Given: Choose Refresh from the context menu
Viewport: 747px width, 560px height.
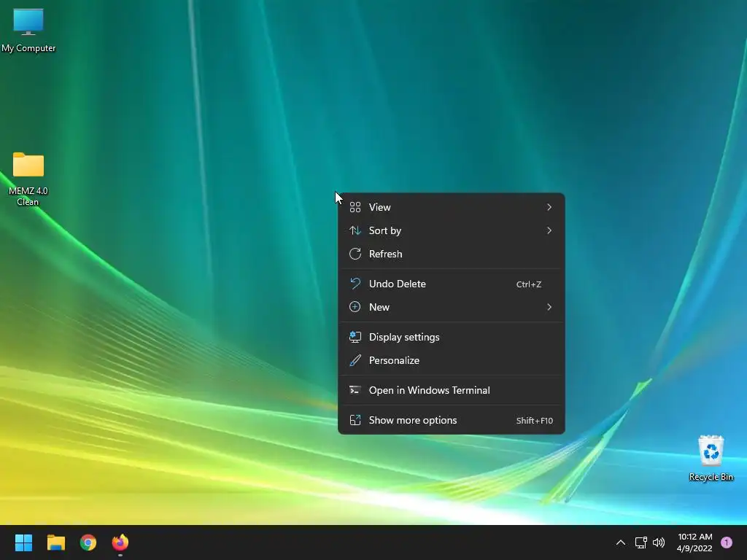Looking at the screenshot, I should point(451,254).
